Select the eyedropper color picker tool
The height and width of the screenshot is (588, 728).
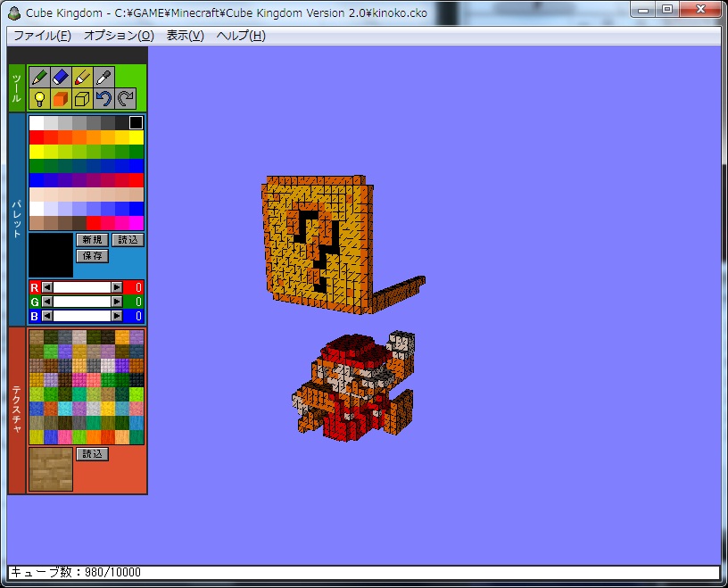[x=104, y=77]
